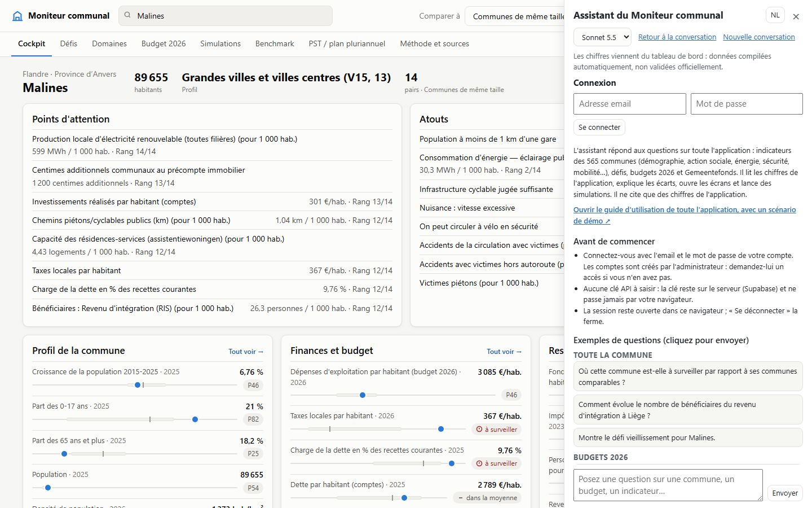Click 'Investissements réalisés par habitant (comptes)' row
Screen dimensions: 812x508
212,202
